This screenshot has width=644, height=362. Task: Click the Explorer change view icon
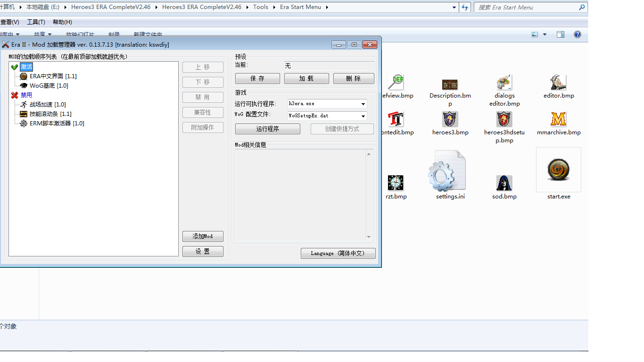535,34
